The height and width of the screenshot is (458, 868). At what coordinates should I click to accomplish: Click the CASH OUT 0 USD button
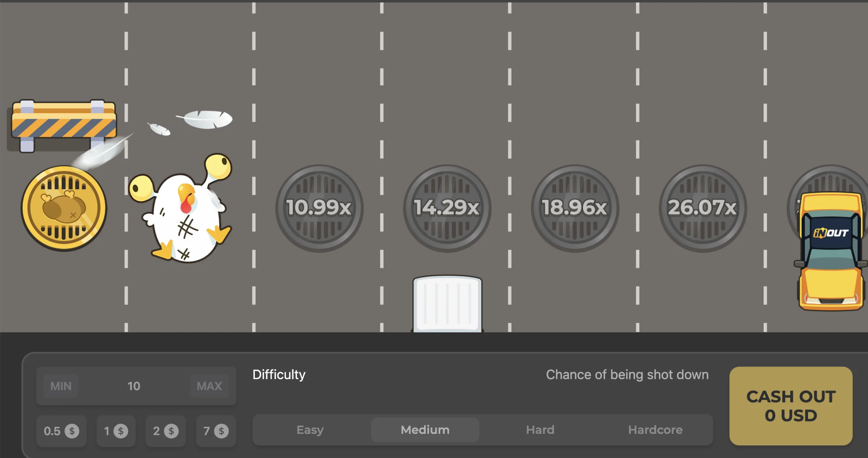pyautogui.click(x=791, y=406)
